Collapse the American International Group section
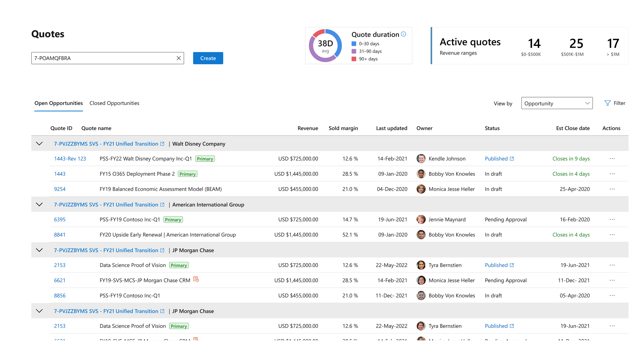 [x=39, y=204]
